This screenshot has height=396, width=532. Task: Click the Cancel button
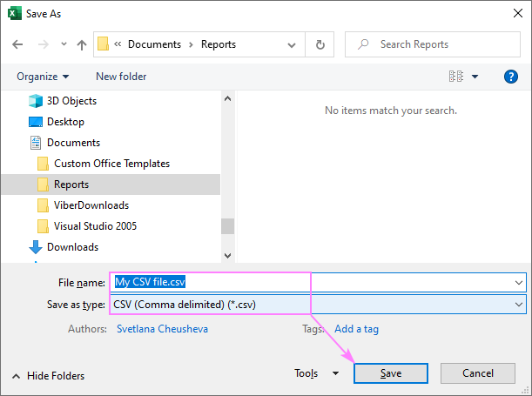[x=478, y=373]
